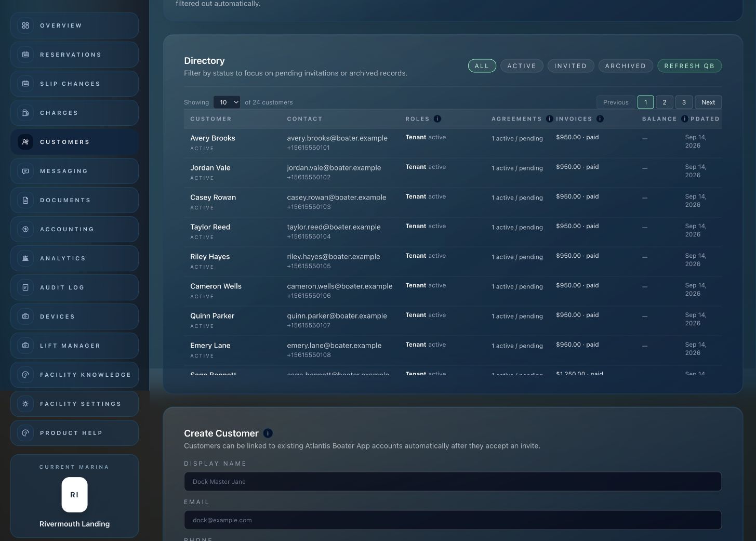
Task: Open the Charges icon in sidebar
Action: pos(25,113)
